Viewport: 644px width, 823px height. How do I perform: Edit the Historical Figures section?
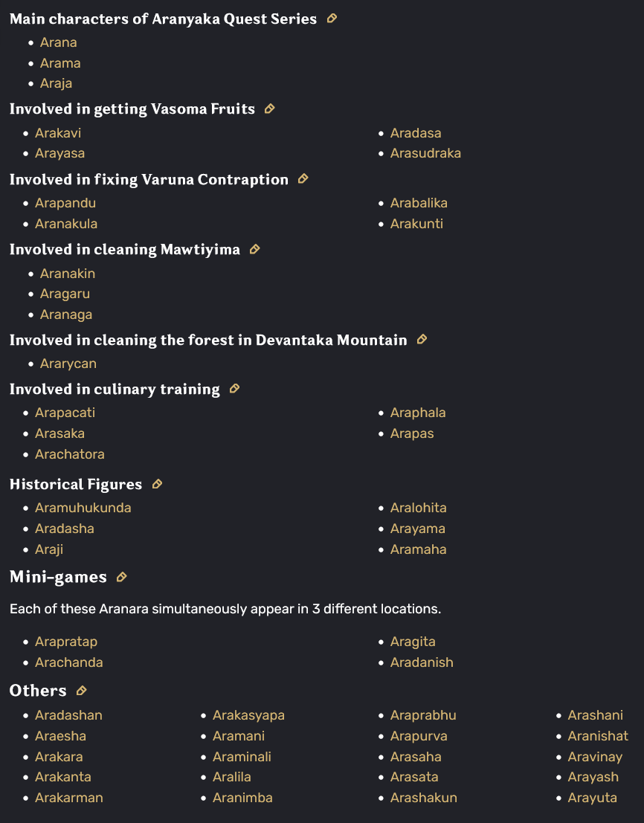tap(157, 484)
